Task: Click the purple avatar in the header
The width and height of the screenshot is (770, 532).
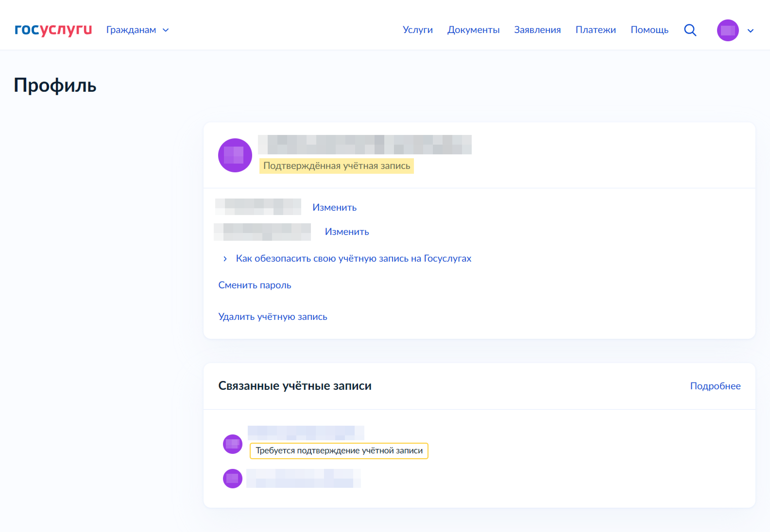Action: (728, 30)
